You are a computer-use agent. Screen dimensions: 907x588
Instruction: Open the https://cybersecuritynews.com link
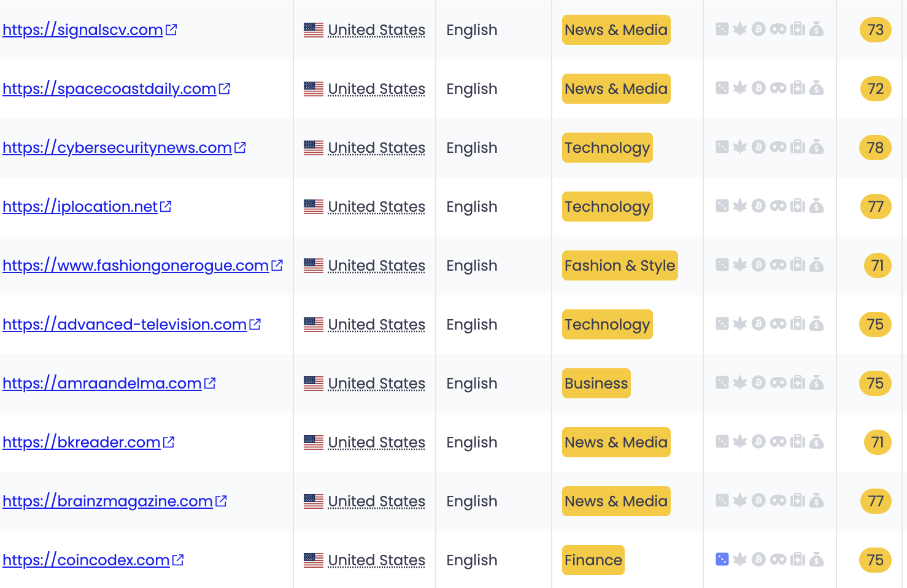pyautogui.click(x=117, y=148)
